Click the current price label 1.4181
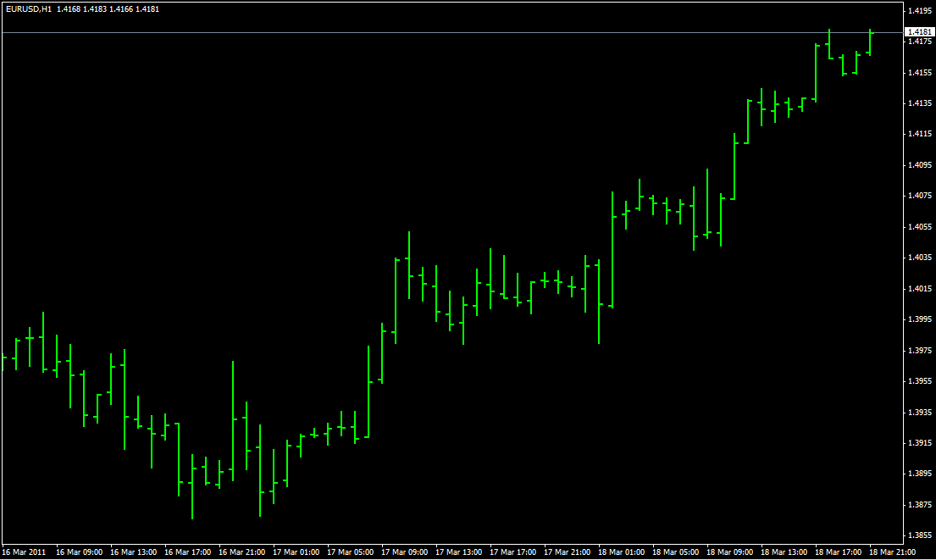The height and width of the screenshot is (560, 936). (x=919, y=32)
